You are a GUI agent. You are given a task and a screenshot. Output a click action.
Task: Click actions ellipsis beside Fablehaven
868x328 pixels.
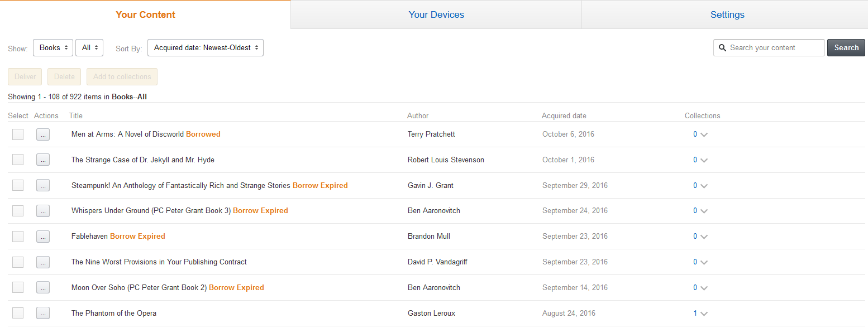pos(43,237)
